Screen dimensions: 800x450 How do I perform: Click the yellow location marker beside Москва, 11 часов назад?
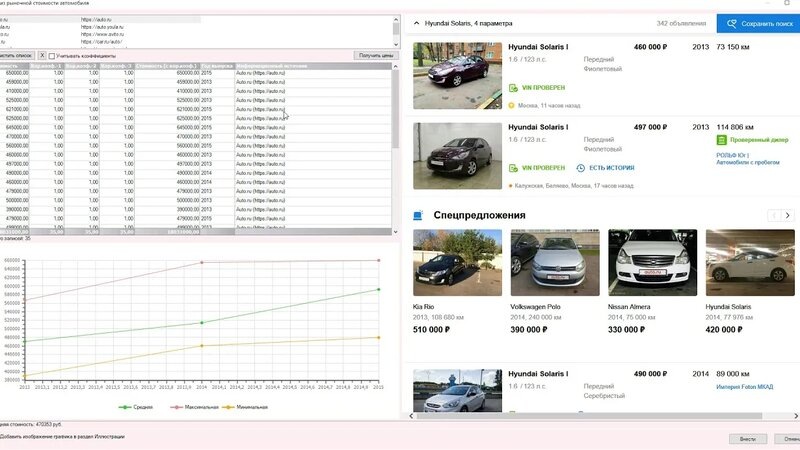tap(511, 106)
